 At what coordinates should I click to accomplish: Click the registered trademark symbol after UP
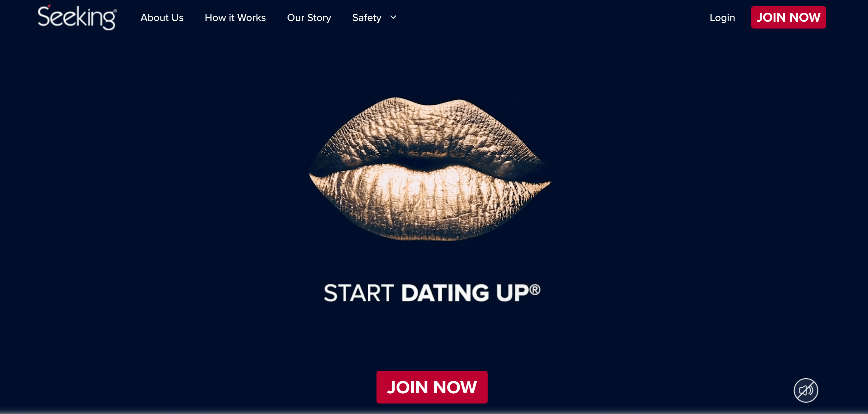[535, 289]
